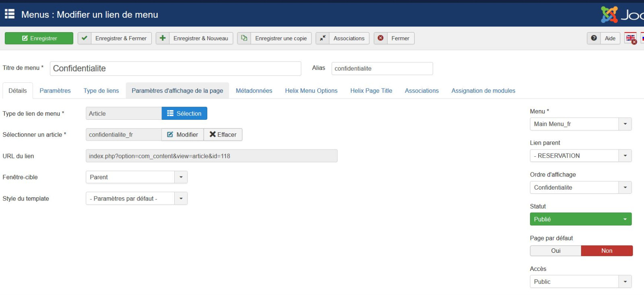The width and height of the screenshot is (644, 295).
Task: Click the red X Fermer icon
Action: click(380, 38)
